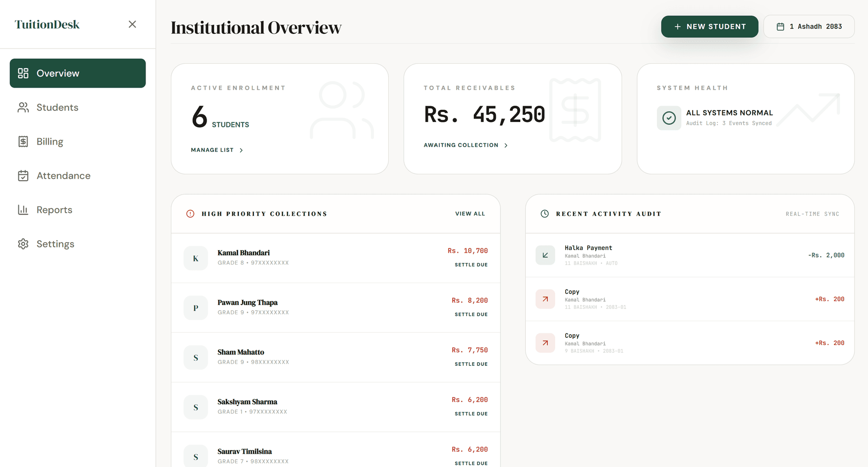Viewport: 868px width, 467px height.
Task: Settle due for Kamal Bhandari
Action: [x=471, y=265]
